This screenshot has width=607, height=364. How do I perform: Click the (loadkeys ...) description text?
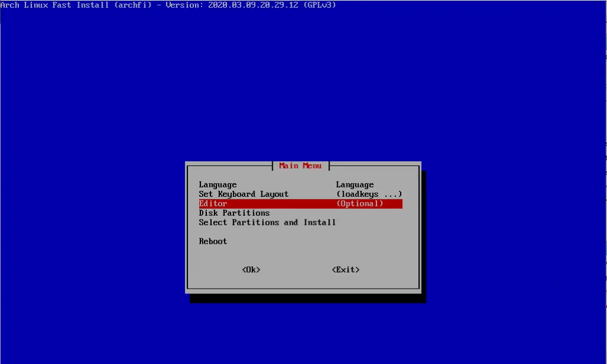coord(369,194)
